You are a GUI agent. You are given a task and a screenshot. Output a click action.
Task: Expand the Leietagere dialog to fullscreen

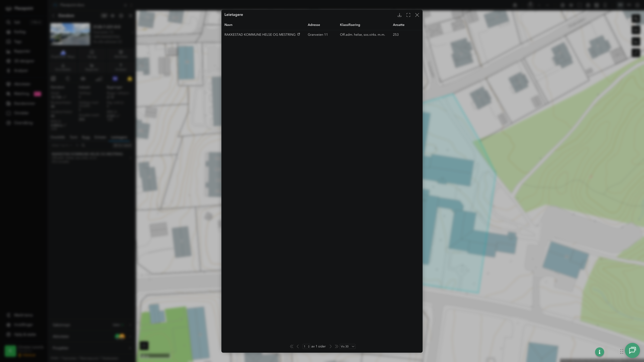(x=408, y=15)
